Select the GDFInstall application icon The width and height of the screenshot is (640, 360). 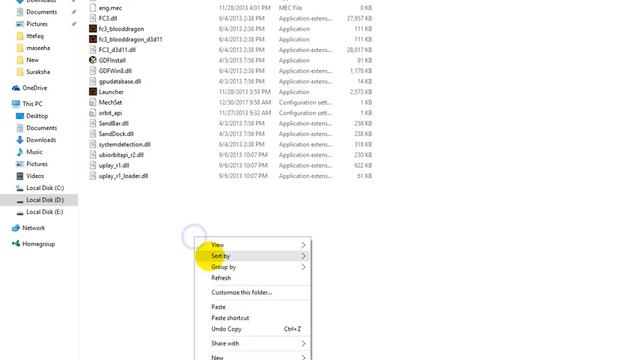(x=93, y=60)
